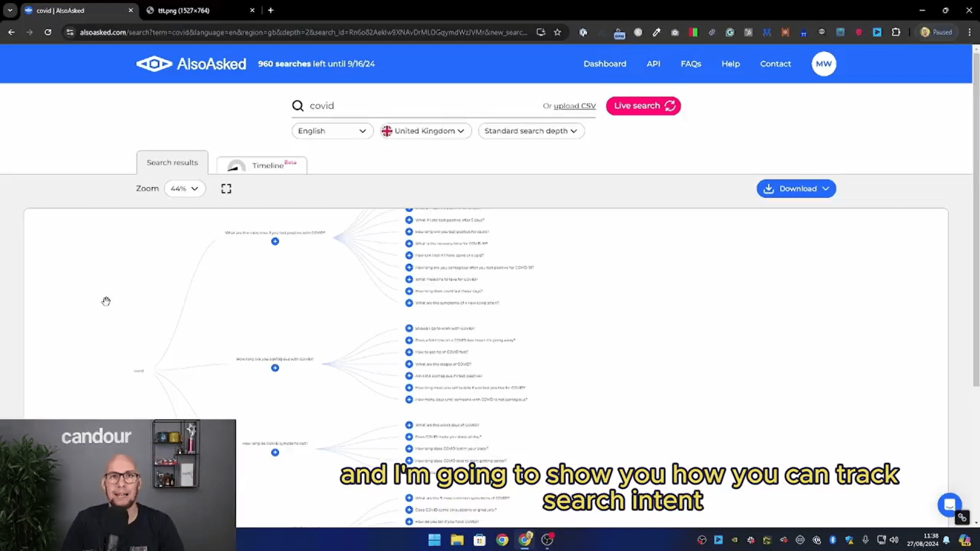Expand 'Should I go to work with COVID?'
The height and width of the screenshot is (551, 980).
409,328
